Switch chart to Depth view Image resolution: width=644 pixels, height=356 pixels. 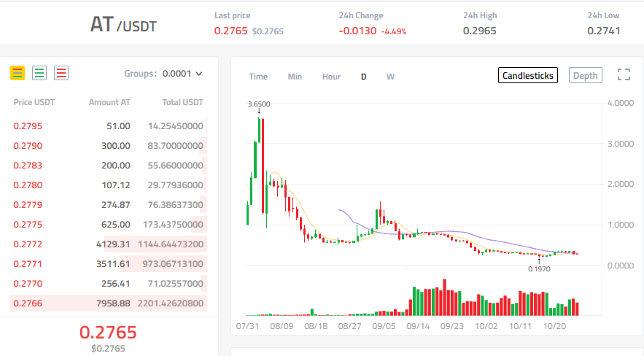585,75
